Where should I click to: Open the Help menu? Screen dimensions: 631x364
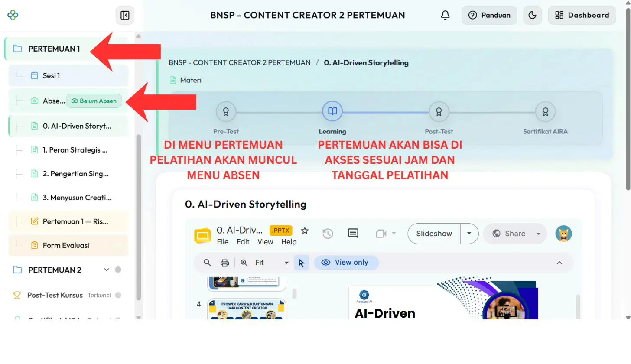[x=289, y=242]
